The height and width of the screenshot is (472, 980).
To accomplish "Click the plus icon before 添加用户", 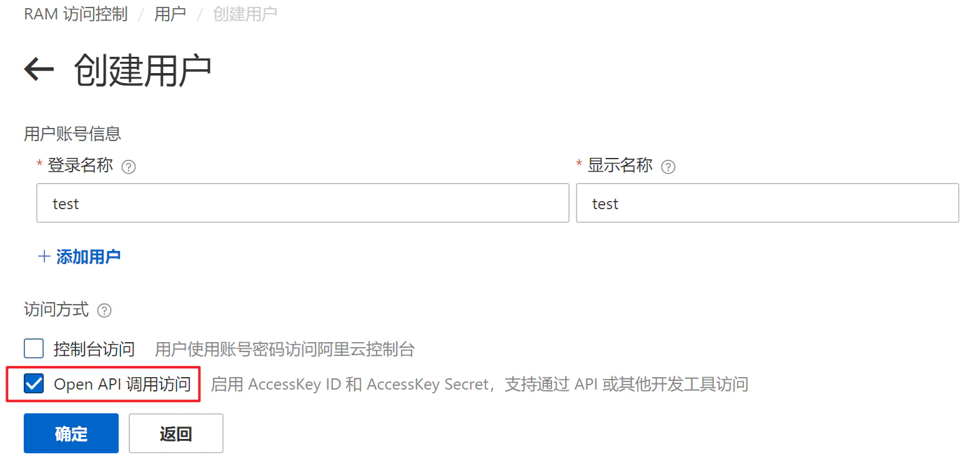I will [x=44, y=257].
